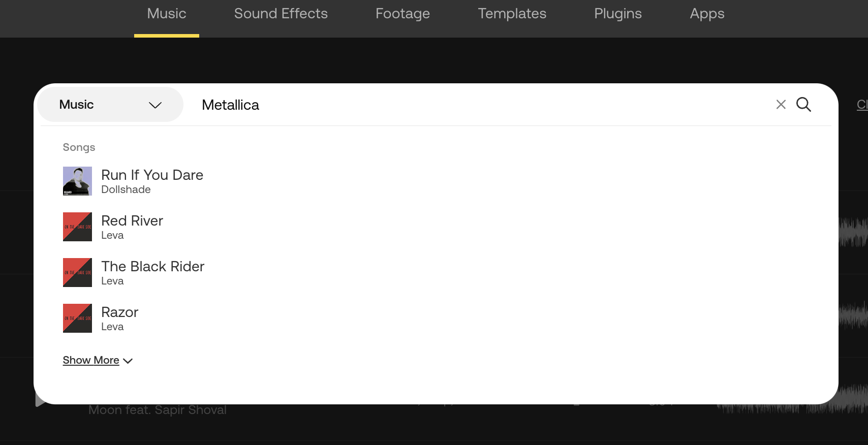Click The Black Rider album artwork
Viewport: 868px width, 445px height.
tap(77, 272)
